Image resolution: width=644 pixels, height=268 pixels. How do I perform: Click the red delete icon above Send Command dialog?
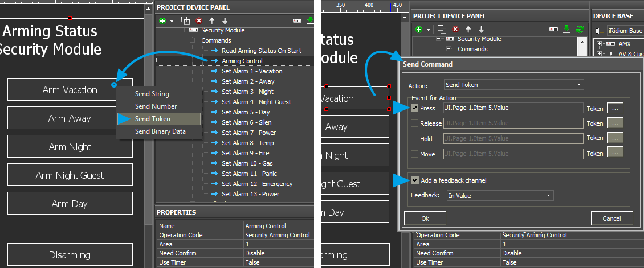455,29
